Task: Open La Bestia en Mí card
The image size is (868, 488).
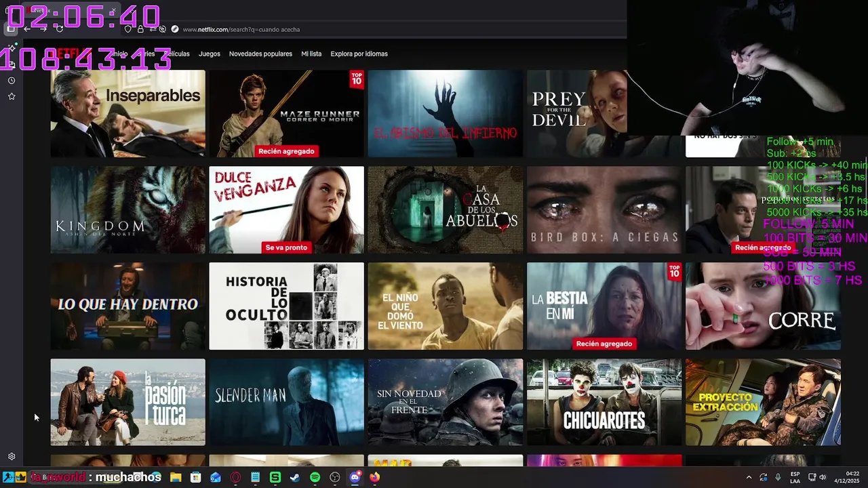Action: pyautogui.click(x=604, y=306)
